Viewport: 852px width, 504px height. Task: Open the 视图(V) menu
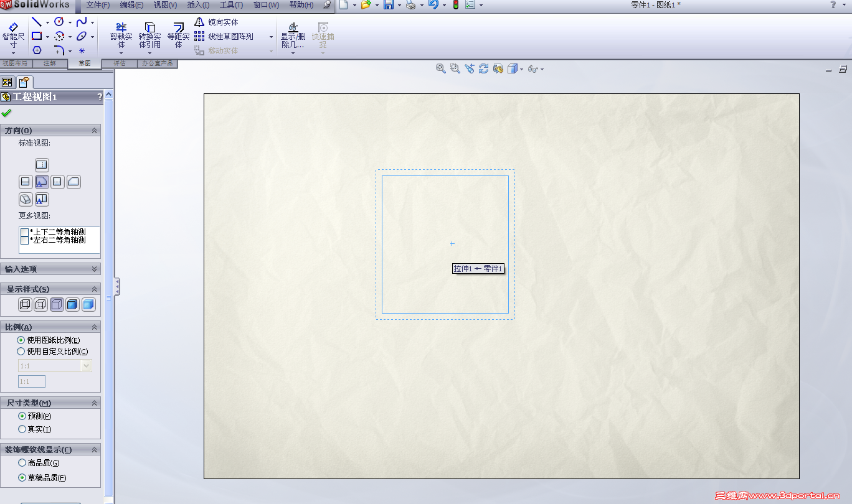coord(165,5)
